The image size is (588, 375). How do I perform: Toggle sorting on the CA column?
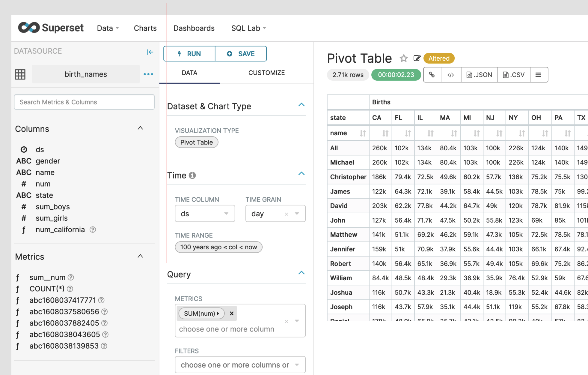[385, 133]
